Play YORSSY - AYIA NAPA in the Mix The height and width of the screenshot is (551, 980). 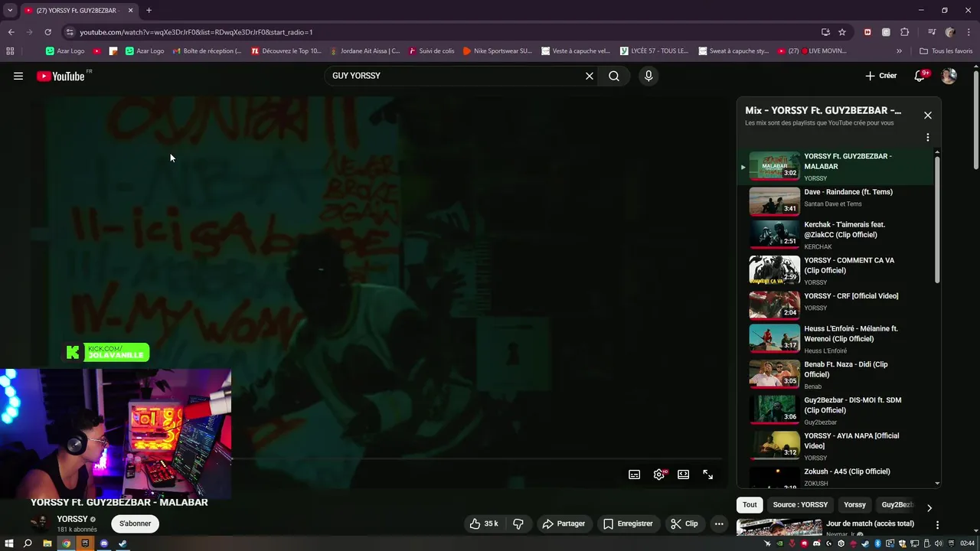[x=836, y=446]
